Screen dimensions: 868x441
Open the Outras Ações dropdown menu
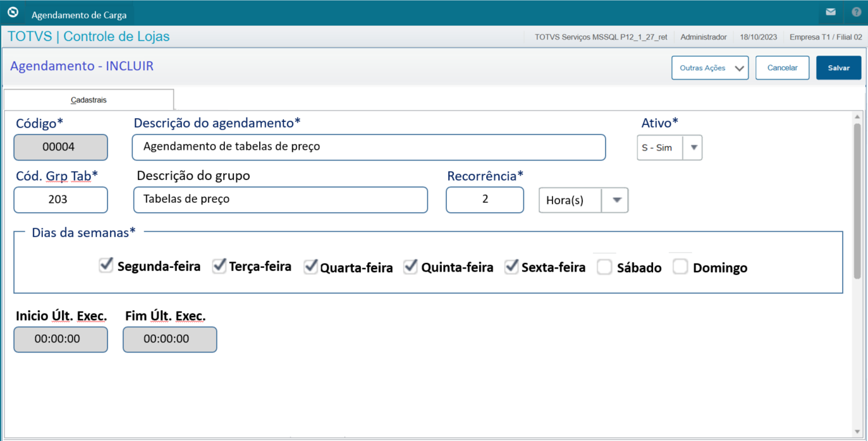709,68
